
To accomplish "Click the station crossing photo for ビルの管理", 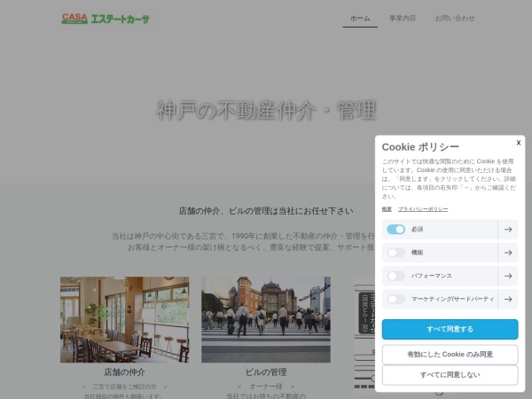I will click(x=266, y=319).
